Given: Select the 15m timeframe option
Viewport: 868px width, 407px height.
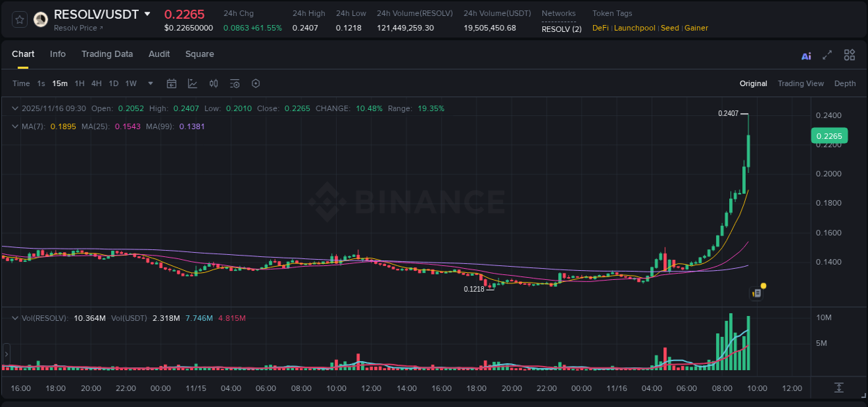Looking at the screenshot, I should 60,83.
